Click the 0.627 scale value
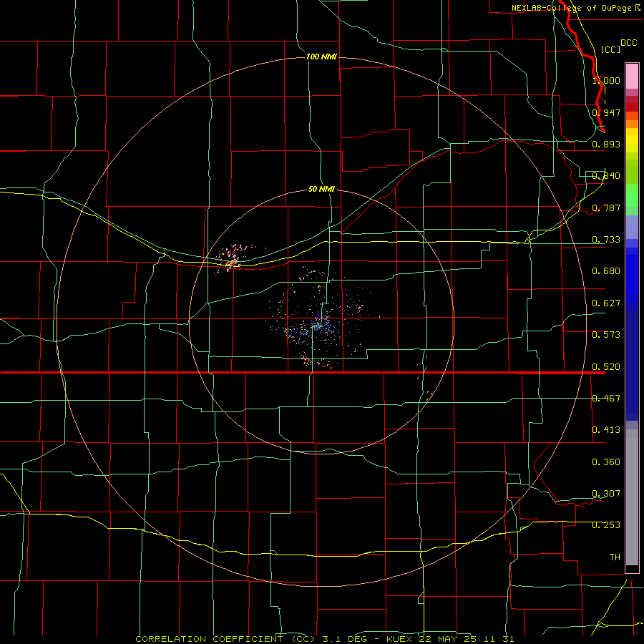This screenshot has width=644, height=644. [606, 303]
